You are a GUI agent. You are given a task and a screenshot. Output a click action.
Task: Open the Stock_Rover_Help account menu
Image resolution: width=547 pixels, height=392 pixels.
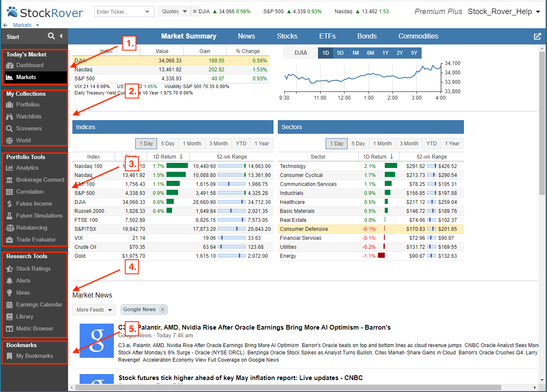504,12
